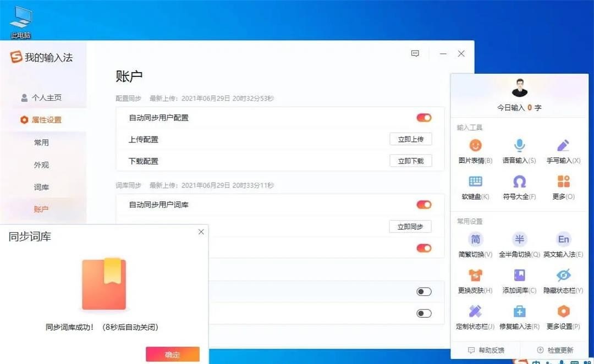594x364 pixels.
Task: Go to 常用 settings section
Action: coord(41,142)
